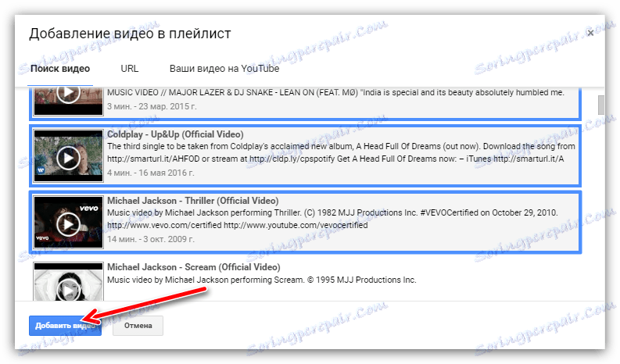Click the Добавить видео button
The height and width of the screenshot is (364, 620).
coord(65,326)
